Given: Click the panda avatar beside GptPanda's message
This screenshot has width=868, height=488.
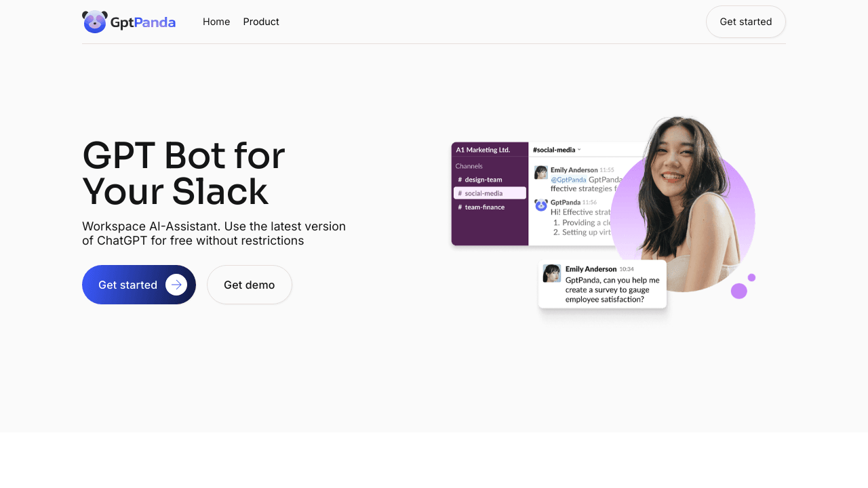Looking at the screenshot, I should 540,205.
